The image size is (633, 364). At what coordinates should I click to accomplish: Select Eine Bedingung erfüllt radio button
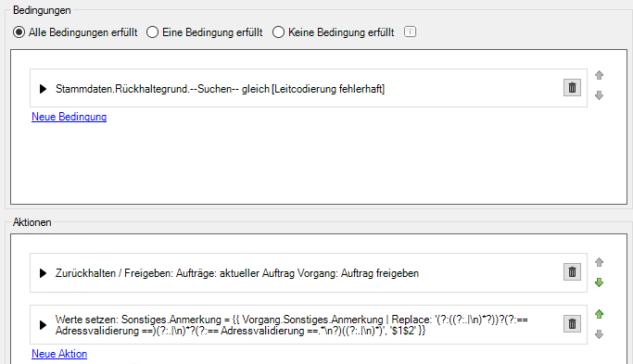(x=152, y=32)
